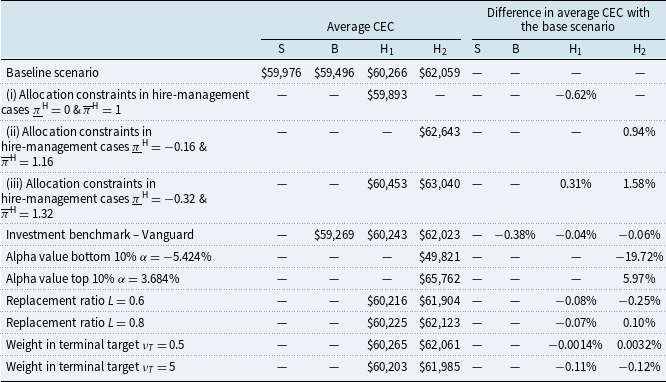The width and height of the screenshot is (666, 382).
Task: Select the $59,269 Vanguard B value
Action: (x=334, y=235)
